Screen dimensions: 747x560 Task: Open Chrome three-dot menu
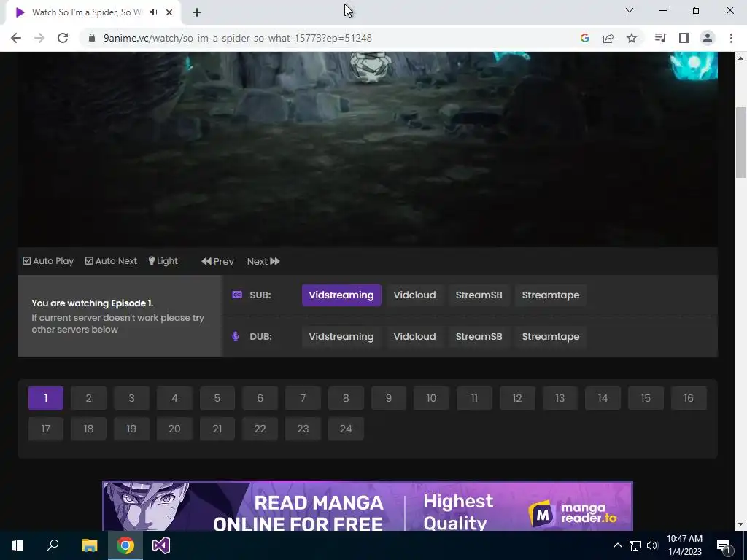pyautogui.click(x=731, y=38)
